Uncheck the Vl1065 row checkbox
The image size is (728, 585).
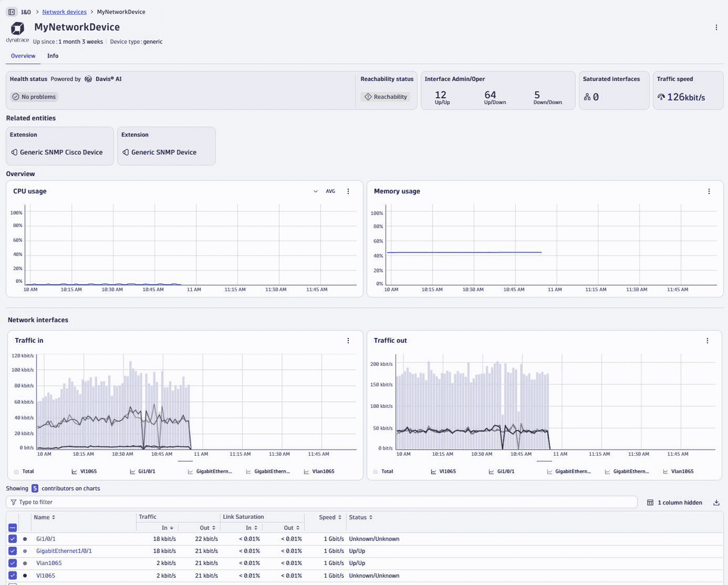click(13, 575)
